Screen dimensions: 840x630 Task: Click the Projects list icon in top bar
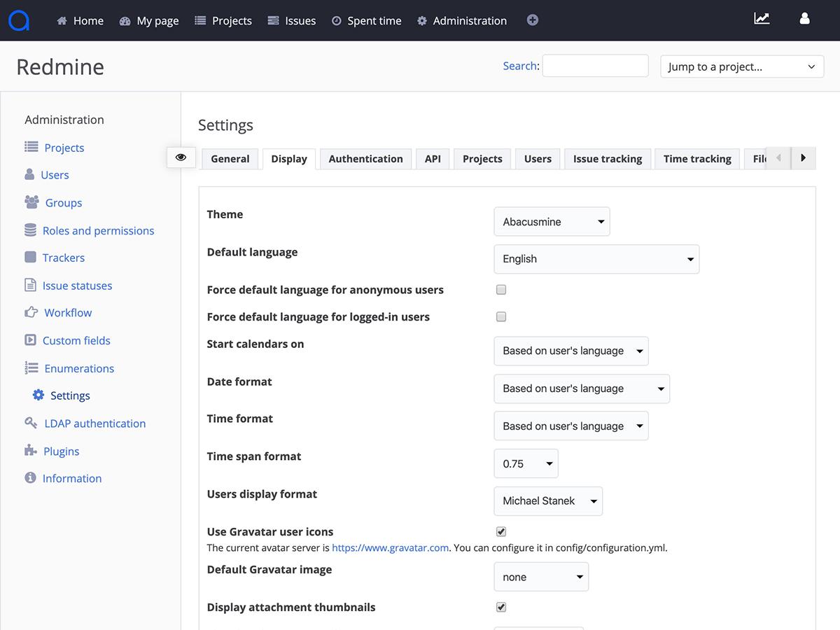click(x=201, y=21)
